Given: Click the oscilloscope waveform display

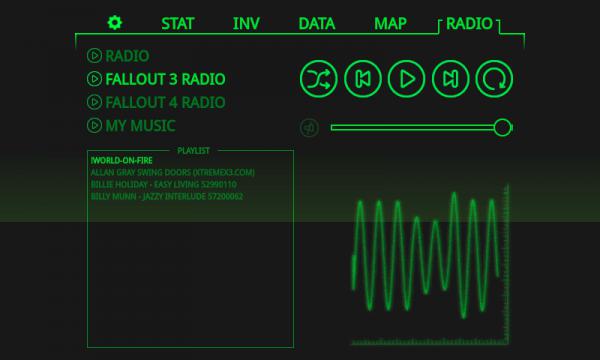Looking at the screenshot, I should 430,265.
